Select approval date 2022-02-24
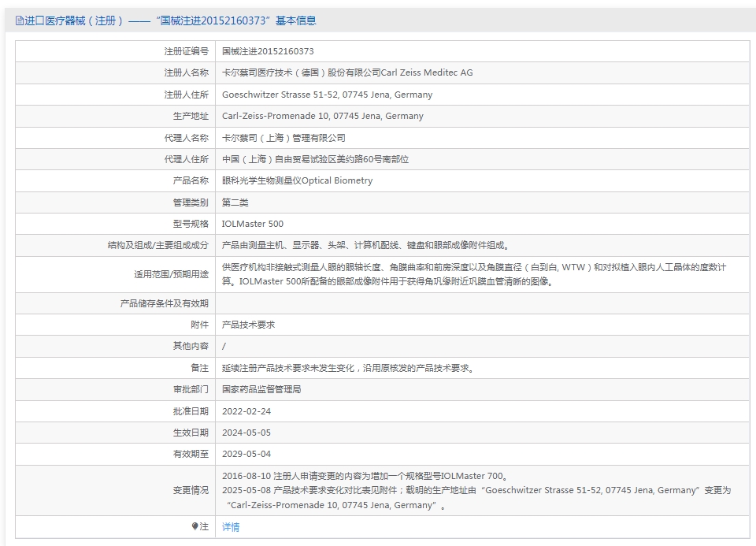Image resolution: width=756 pixels, height=546 pixels. tap(246, 411)
